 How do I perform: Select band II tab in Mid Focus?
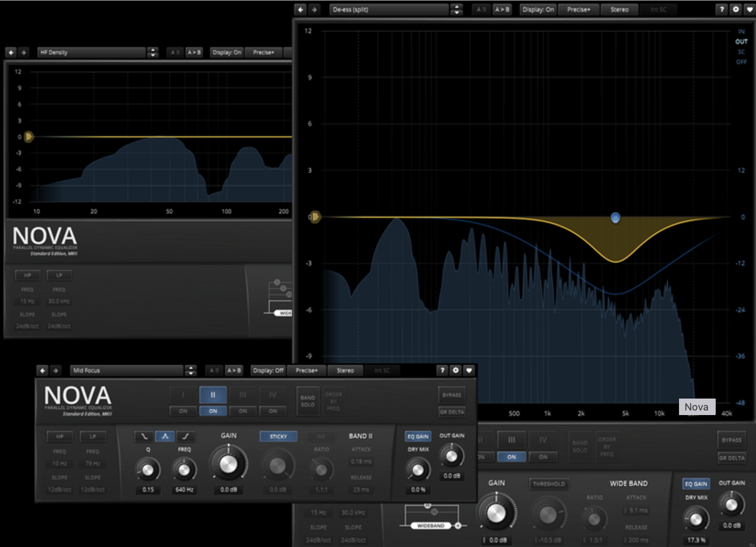[213, 395]
